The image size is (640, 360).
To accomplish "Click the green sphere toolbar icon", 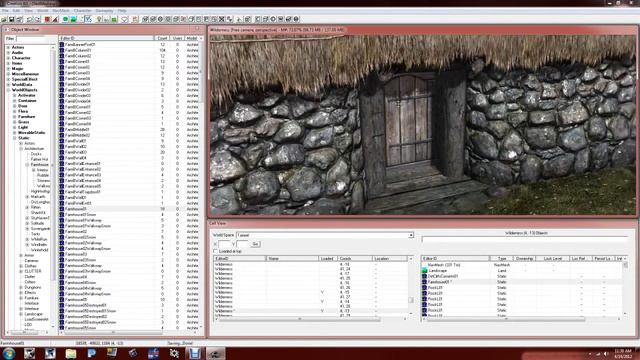I will point(65,19).
